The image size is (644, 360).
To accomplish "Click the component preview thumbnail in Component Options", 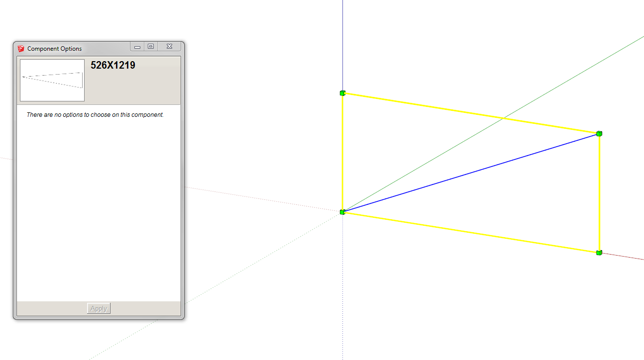I will click(52, 80).
